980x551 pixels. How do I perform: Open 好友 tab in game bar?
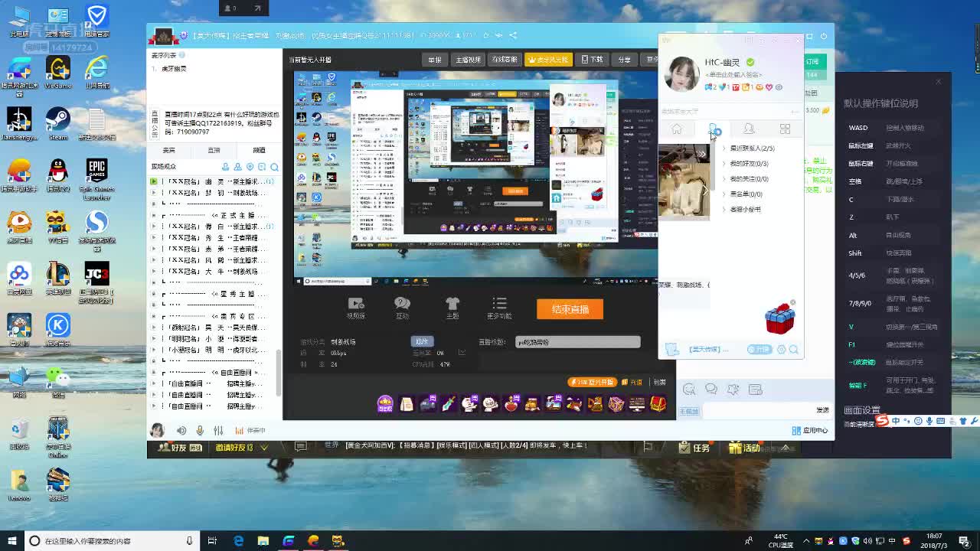(x=178, y=448)
